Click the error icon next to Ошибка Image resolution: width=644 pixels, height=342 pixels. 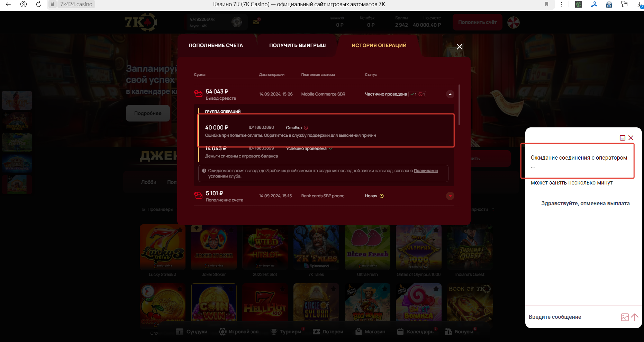pos(306,128)
